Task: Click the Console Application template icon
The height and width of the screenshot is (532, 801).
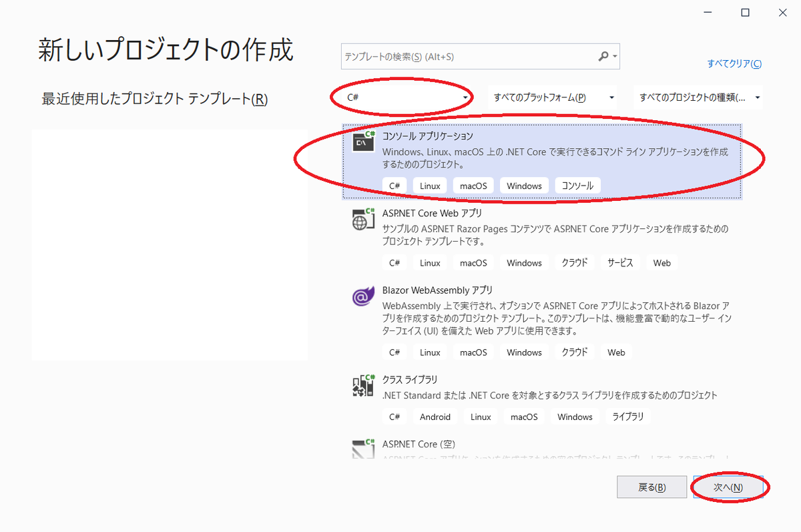Action: point(363,142)
